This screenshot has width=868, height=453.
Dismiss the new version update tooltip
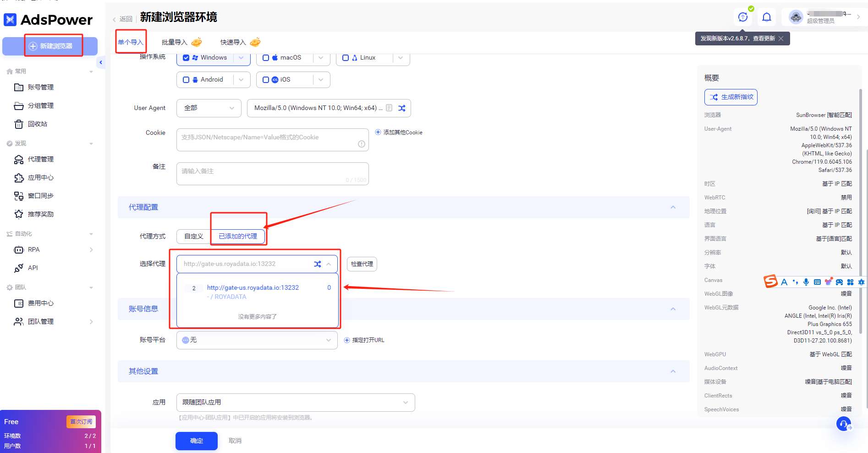(x=781, y=39)
